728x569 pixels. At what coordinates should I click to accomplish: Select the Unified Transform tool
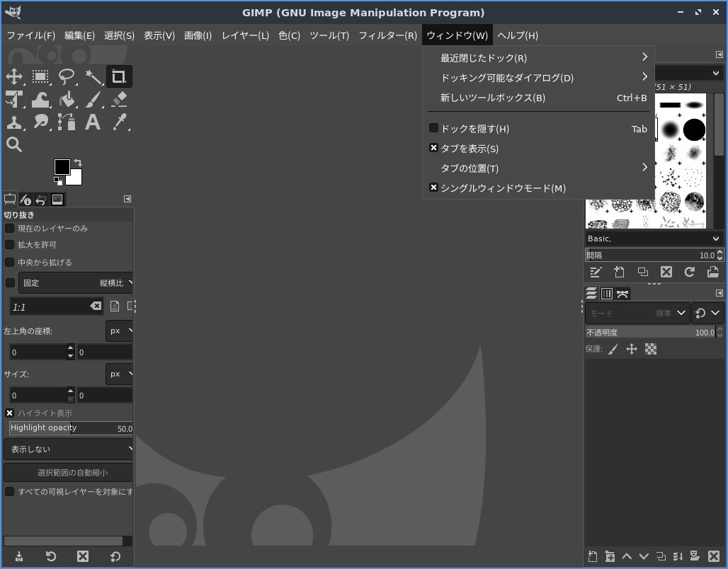coord(14,99)
